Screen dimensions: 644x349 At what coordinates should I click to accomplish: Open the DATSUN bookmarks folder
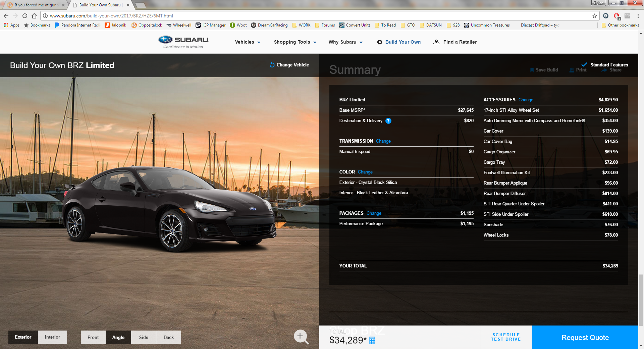click(431, 25)
